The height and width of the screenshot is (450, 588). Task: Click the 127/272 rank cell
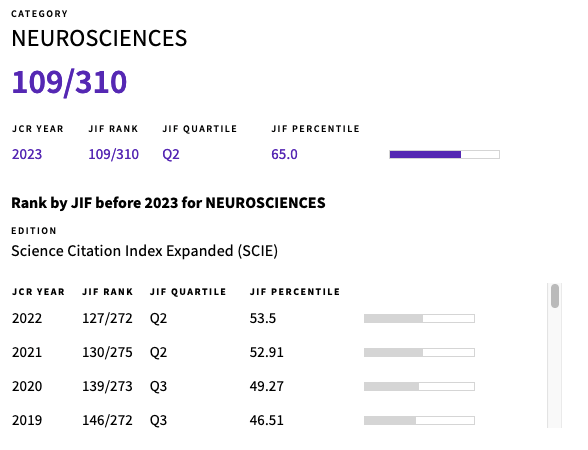point(107,318)
